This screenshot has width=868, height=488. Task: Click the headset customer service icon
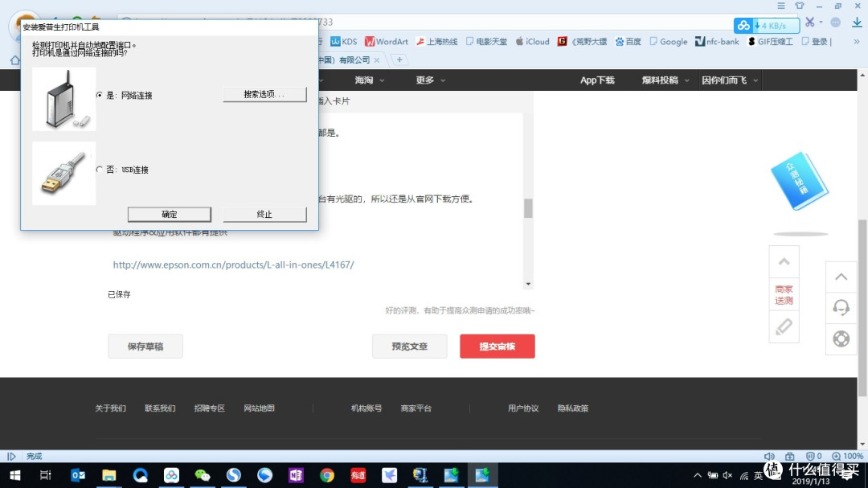841,307
